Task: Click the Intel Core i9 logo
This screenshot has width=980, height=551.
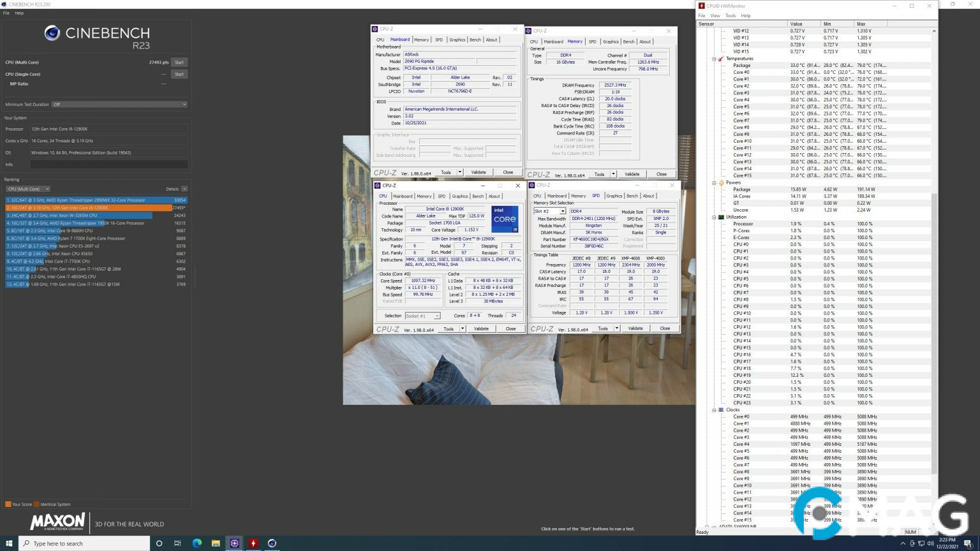Action: click(x=505, y=219)
